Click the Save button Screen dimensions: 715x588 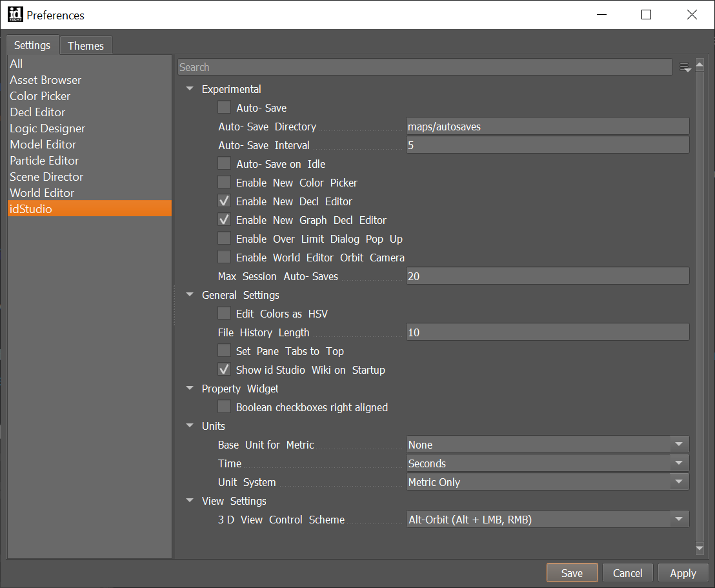572,573
